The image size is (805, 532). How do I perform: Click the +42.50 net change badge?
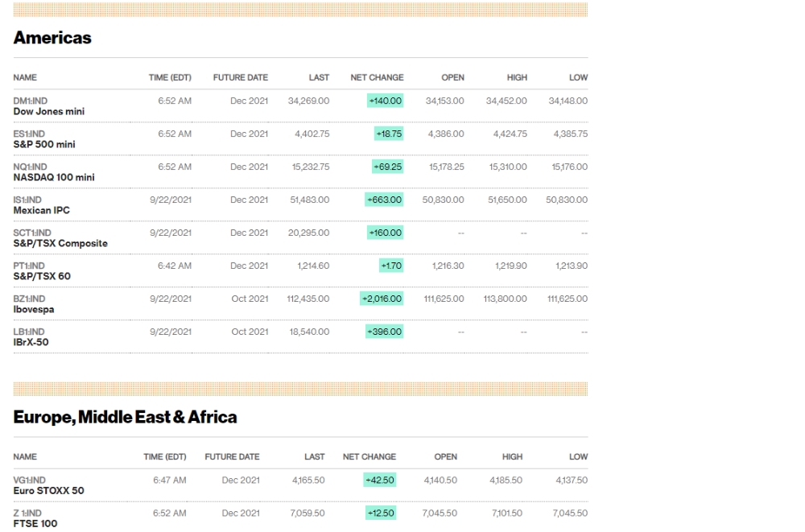379,480
